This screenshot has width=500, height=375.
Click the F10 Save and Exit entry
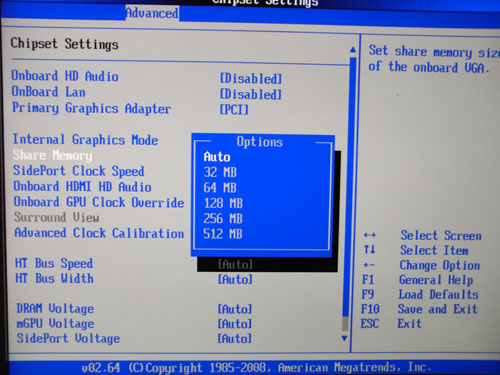419,309
